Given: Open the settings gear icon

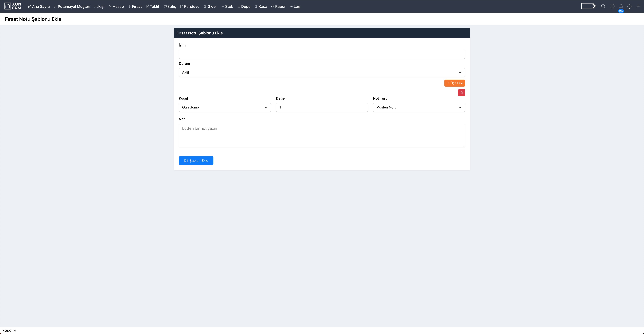Looking at the screenshot, I should (630, 7).
